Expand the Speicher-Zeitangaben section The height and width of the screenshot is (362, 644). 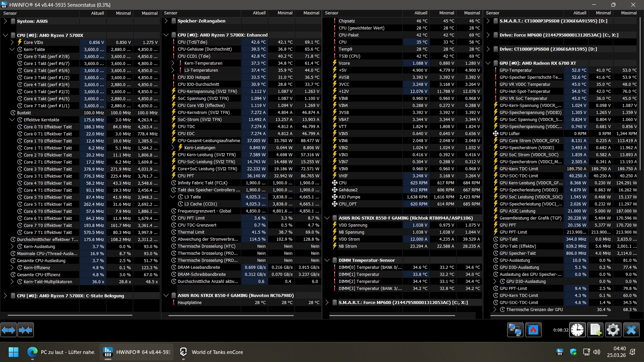coord(166,21)
